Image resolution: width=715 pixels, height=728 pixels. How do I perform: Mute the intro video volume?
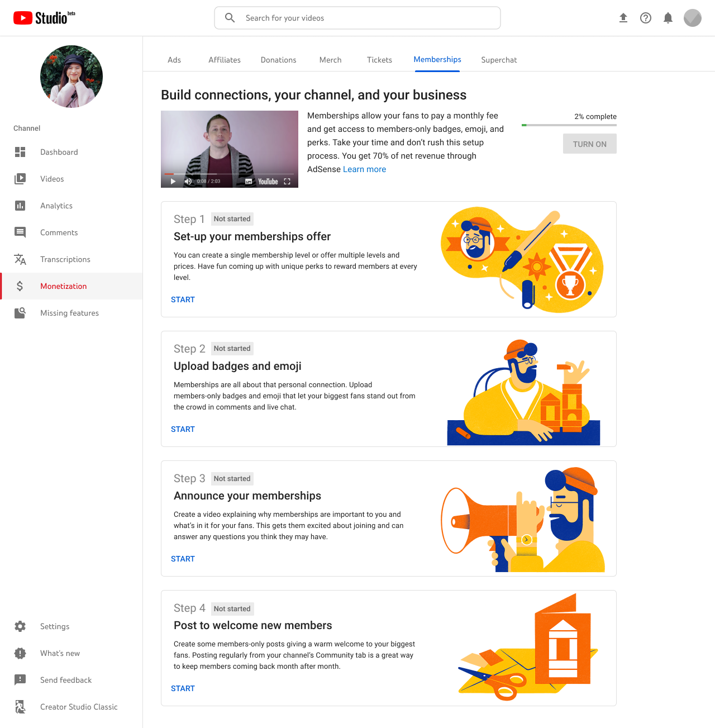click(x=188, y=181)
